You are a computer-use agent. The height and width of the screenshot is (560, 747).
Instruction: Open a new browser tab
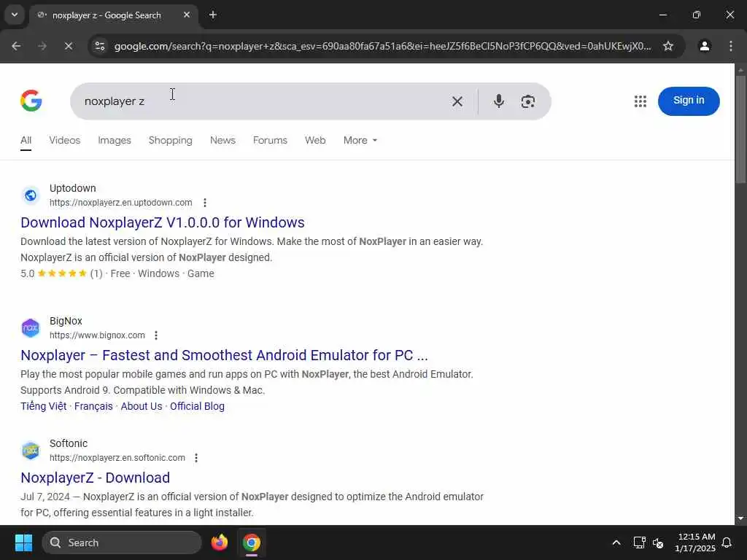(213, 15)
